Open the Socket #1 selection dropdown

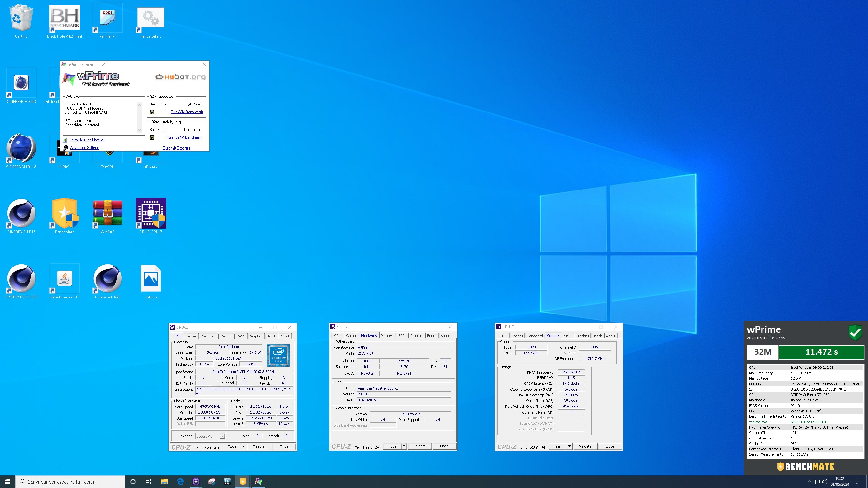210,436
